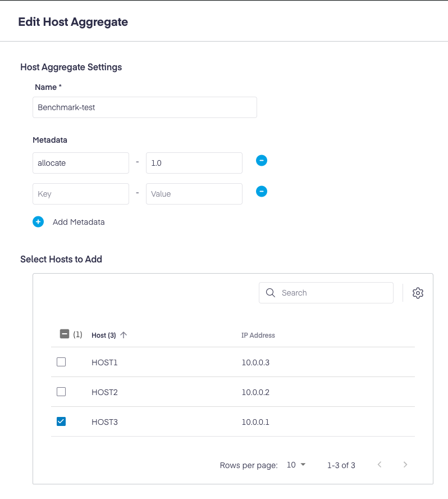Go to next page of hosts
The width and height of the screenshot is (448, 499).
pos(405,465)
